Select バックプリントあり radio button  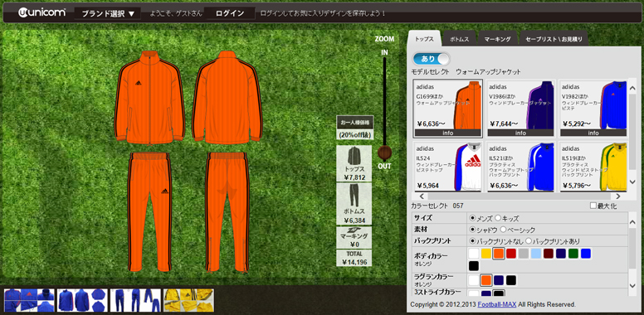529,241
